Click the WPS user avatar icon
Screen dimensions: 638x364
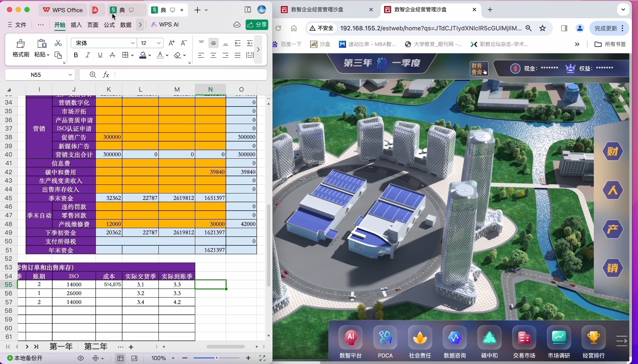pyautogui.click(x=262, y=10)
